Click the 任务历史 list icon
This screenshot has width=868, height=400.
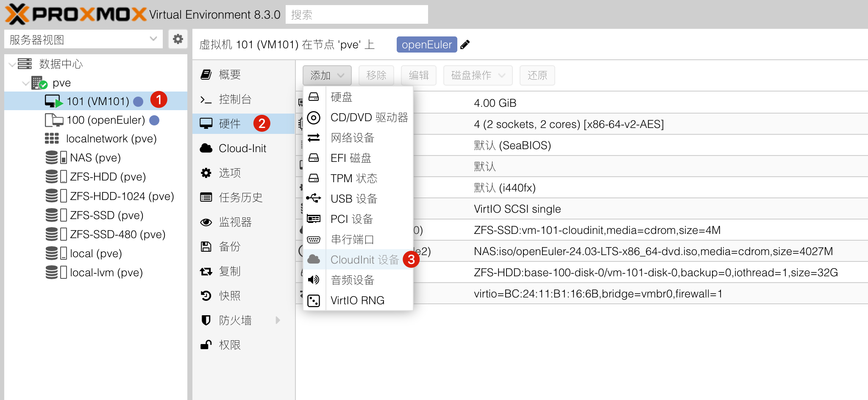click(206, 197)
